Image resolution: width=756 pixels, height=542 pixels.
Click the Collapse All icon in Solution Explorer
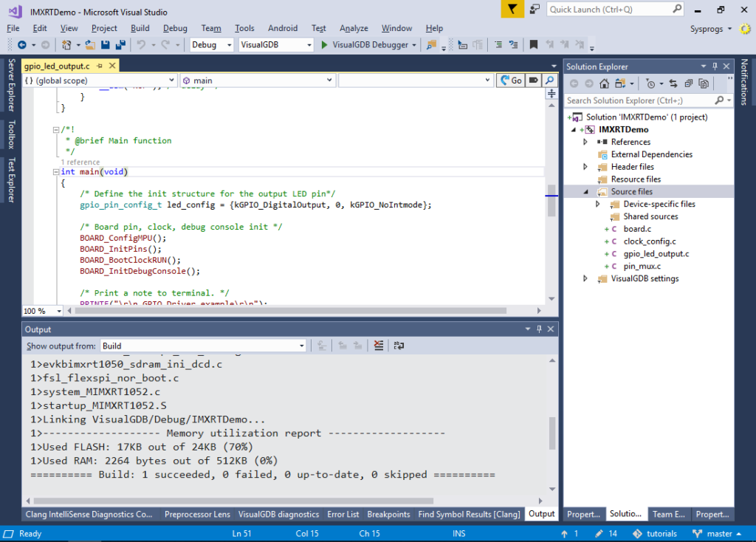pyautogui.click(x=689, y=84)
